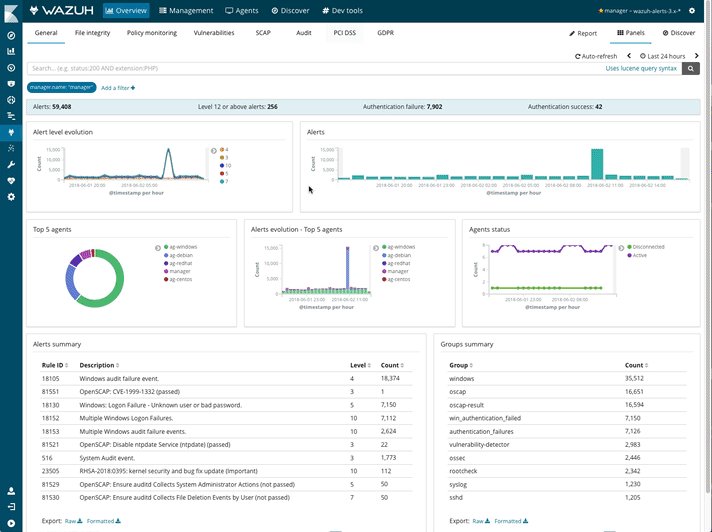Open Last 24 hours time picker
The width and height of the screenshot is (712, 532).
[x=663, y=56]
